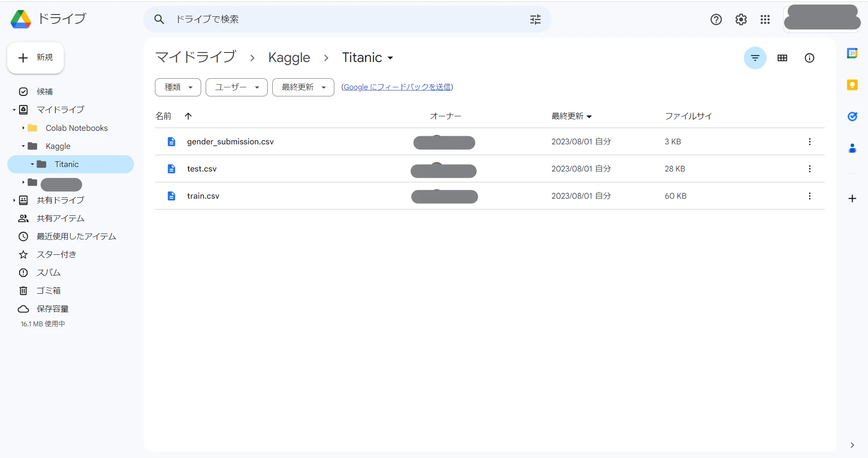Open the 最終更新 filter dropdown
The width and height of the screenshot is (868, 458).
pyautogui.click(x=303, y=87)
